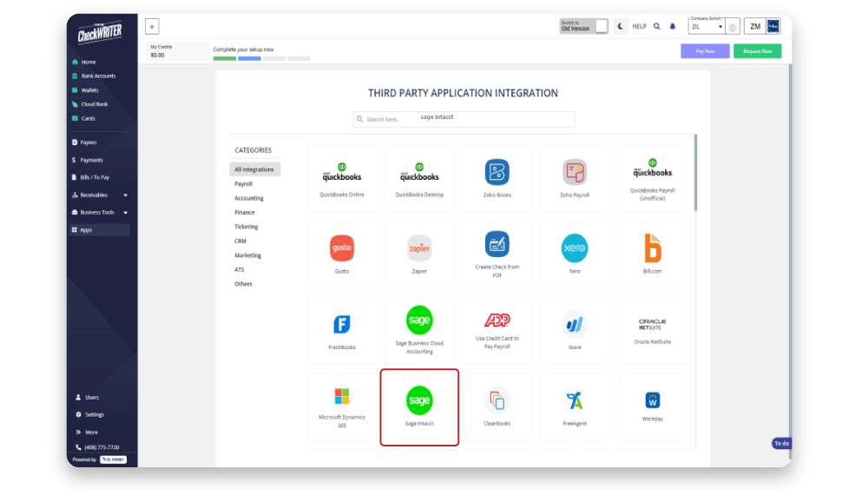
Task: Select the Workday integration icon
Action: 653,400
